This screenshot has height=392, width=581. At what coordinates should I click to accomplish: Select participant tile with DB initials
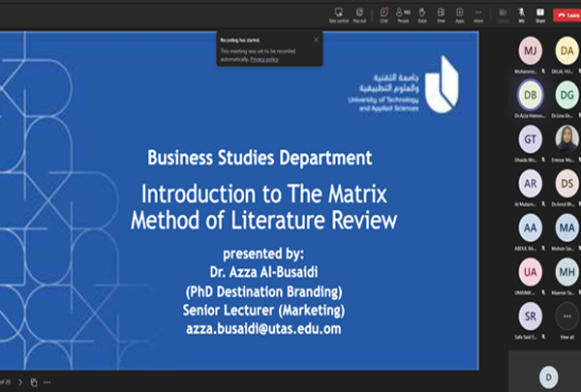point(530,95)
